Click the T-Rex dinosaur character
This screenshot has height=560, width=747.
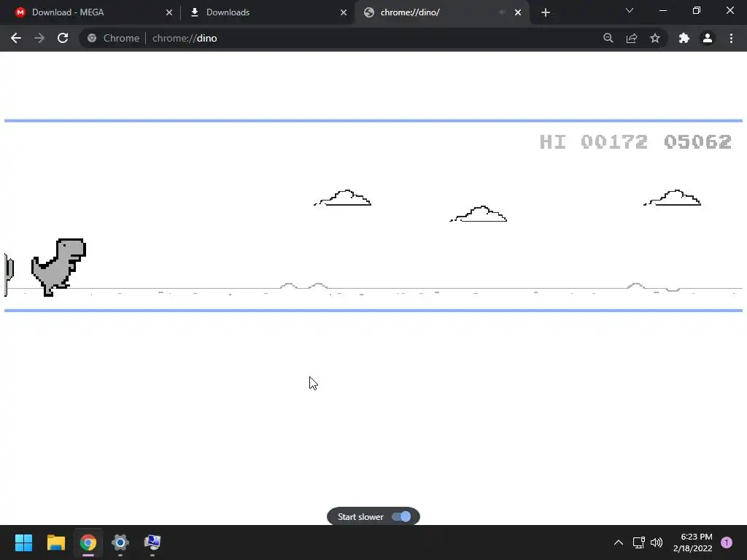point(58,267)
